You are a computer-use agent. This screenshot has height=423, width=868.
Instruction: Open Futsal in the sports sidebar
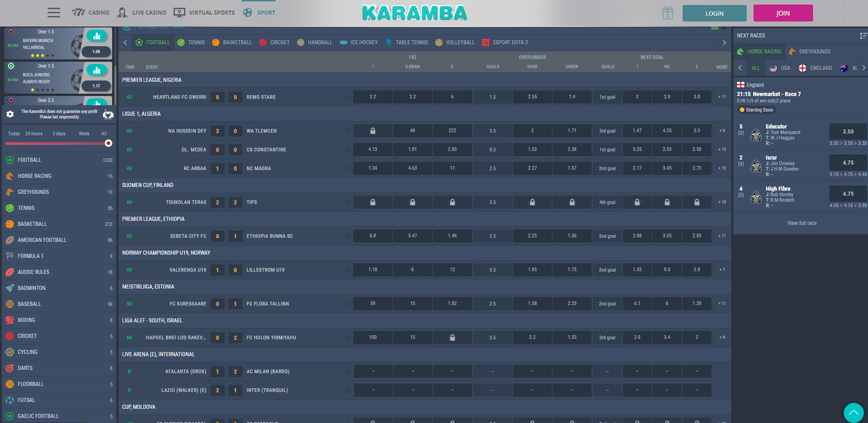[59, 400]
